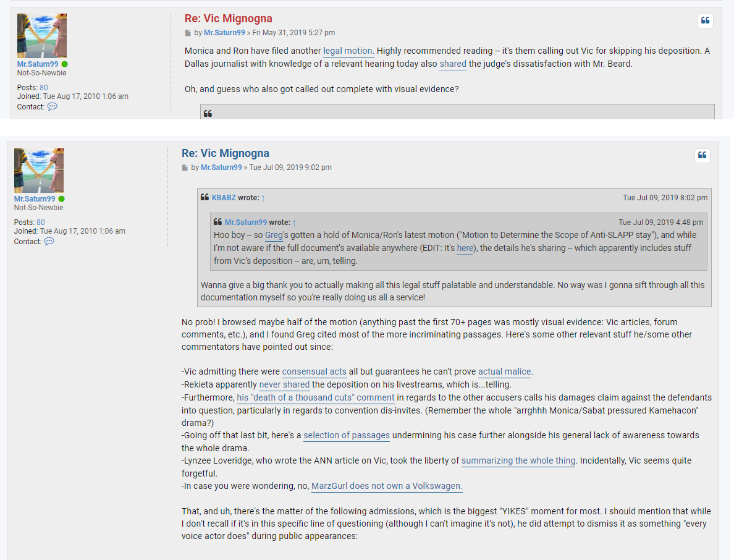Open second post title Re: Vic Mignogna
Viewport: 734px width, 560px height.
pyautogui.click(x=225, y=153)
